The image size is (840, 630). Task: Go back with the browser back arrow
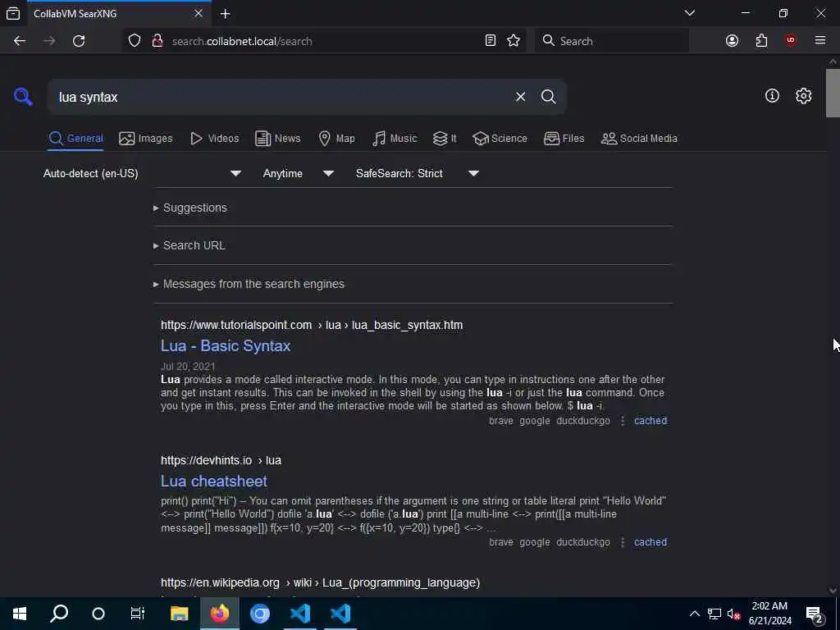point(20,41)
